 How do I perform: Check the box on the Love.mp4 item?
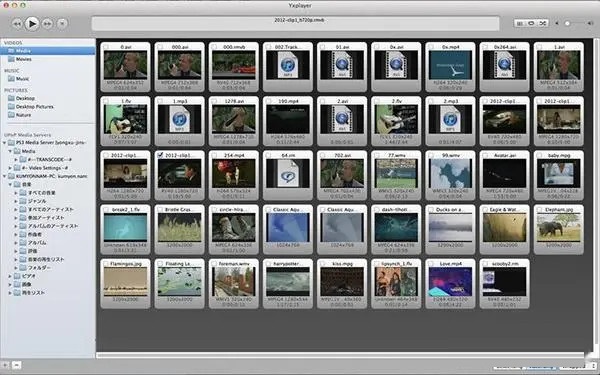point(431,264)
